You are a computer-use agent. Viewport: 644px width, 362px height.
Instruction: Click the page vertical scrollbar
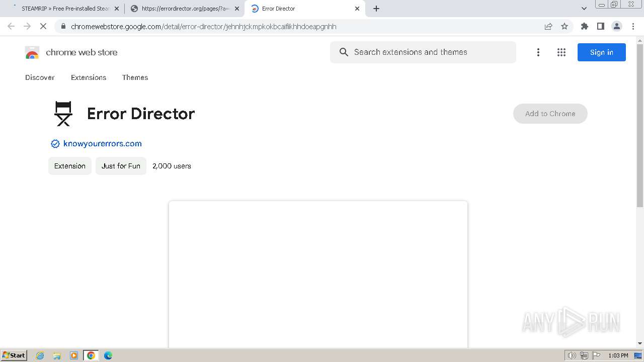[x=640, y=126]
